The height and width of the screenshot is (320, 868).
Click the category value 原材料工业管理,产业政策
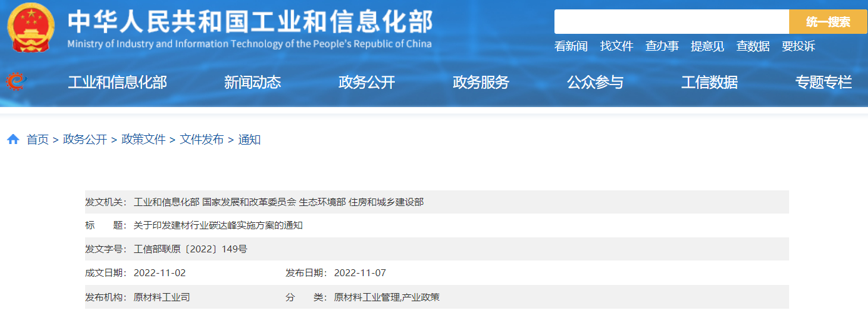pos(387,297)
